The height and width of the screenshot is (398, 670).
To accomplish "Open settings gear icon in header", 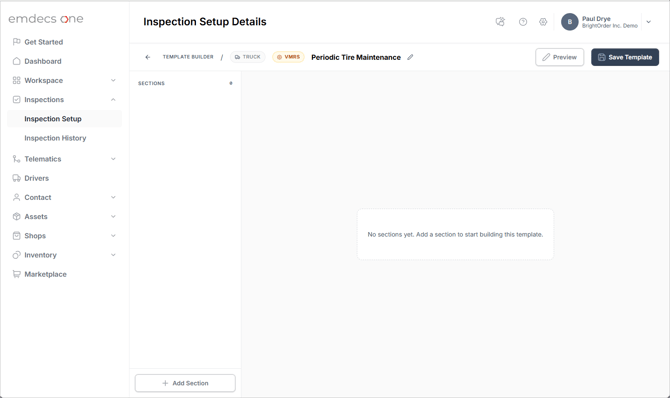I will click(543, 22).
